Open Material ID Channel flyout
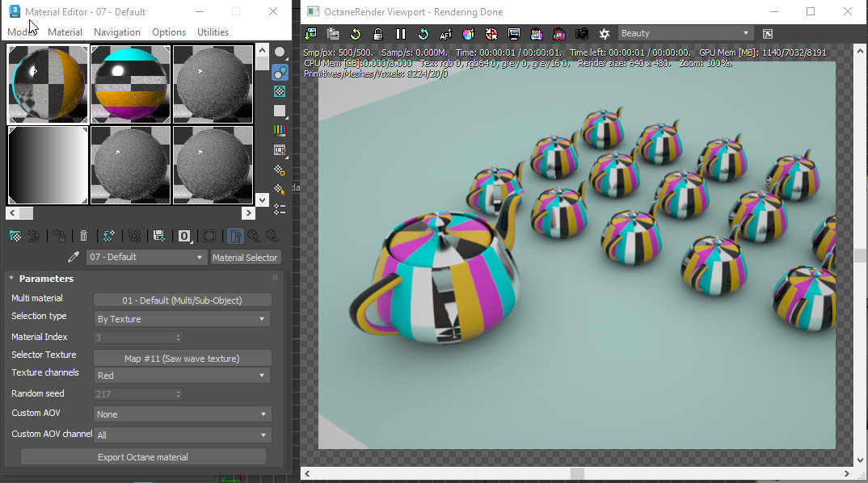The height and width of the screenshot is (483, 868). 184,236
